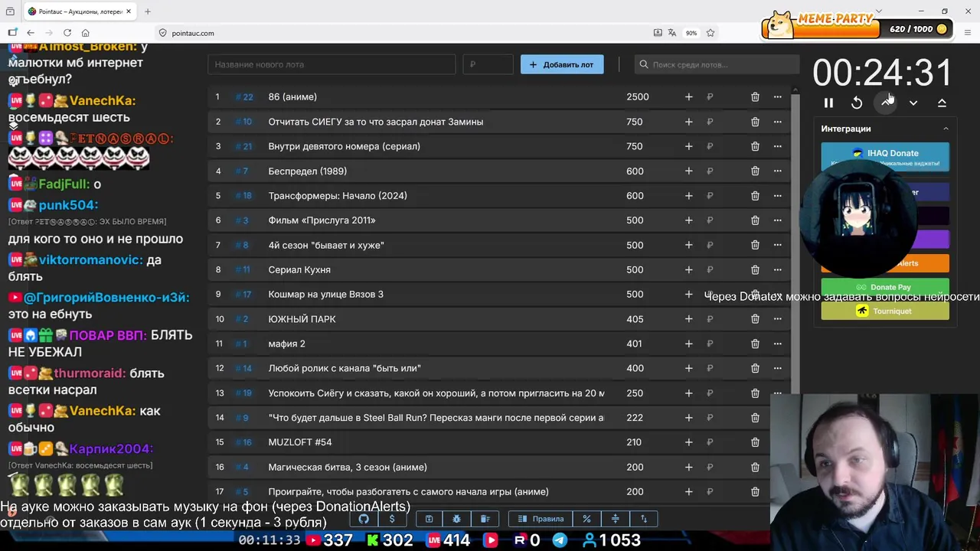Click clear list trash icon in toolbar

(x=485, y=519)
